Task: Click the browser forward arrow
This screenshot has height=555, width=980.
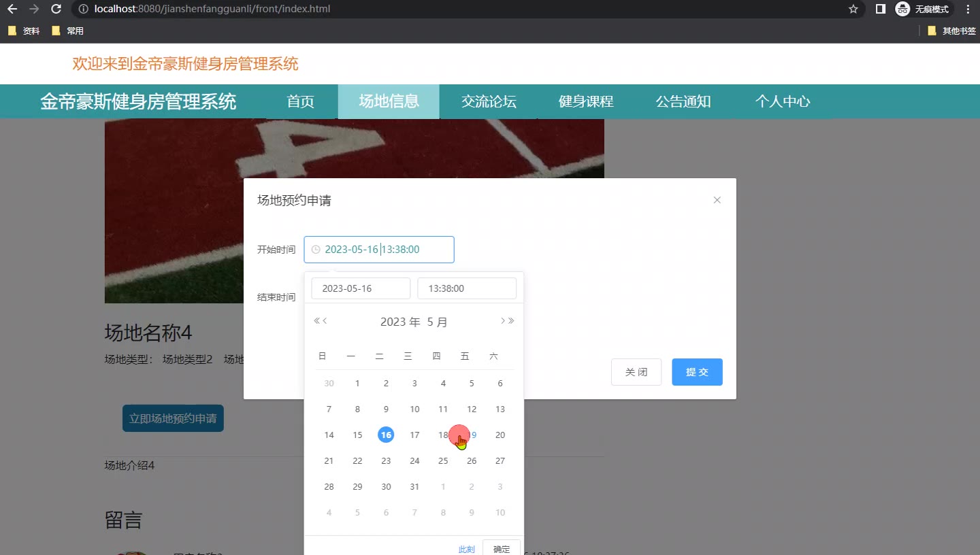Action: [34, 10]
